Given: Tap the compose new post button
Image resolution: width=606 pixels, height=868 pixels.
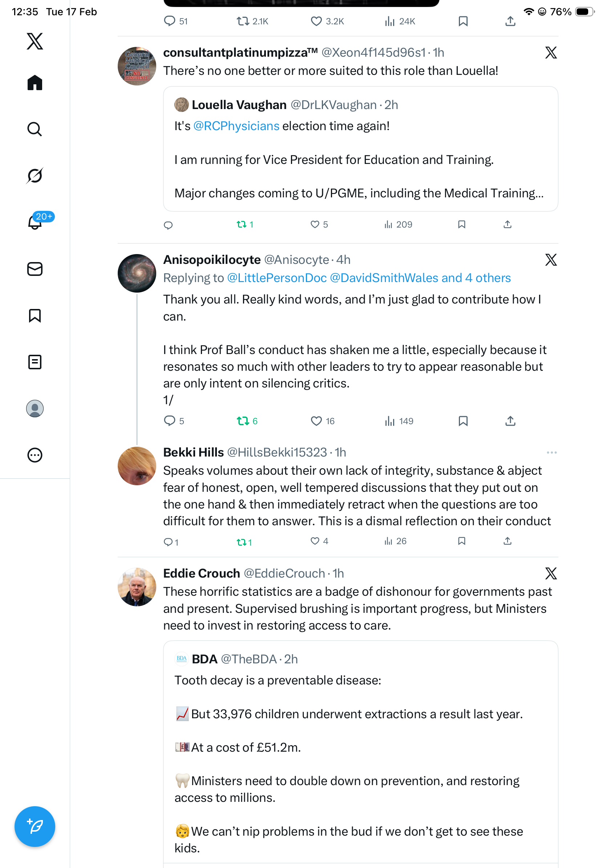Looking at the screenshot, I should pyautogui.click(x=35, y=827).
